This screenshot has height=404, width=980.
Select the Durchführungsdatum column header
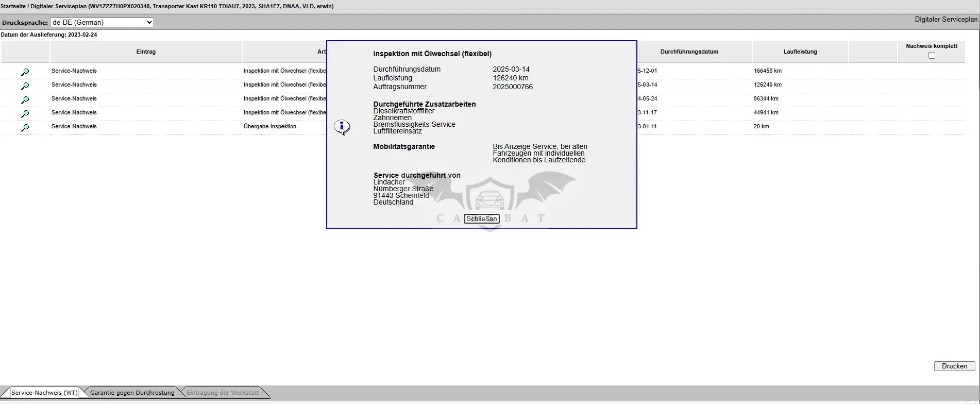[689, 52]
